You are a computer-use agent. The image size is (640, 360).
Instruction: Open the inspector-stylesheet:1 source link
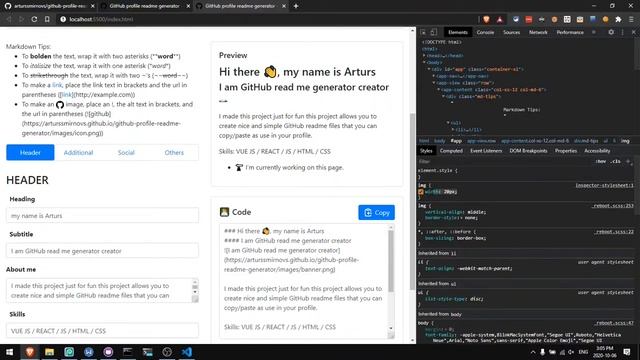[x=604, y=185]
